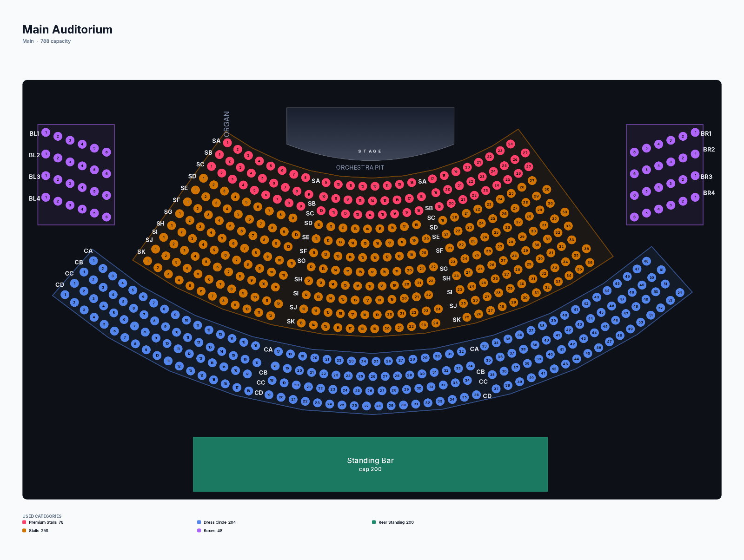Click the Stalls legend color swatch

coord(24,531)
